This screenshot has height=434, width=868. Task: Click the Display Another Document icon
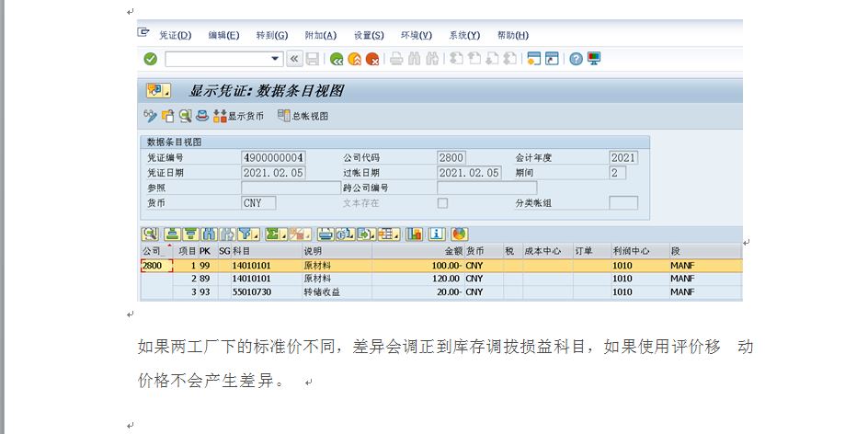(x=167, y=116)
